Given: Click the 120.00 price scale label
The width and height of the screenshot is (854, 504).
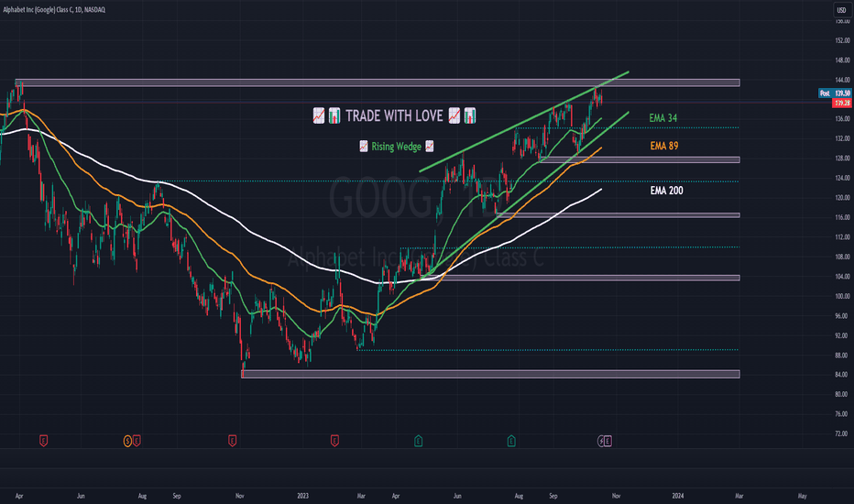Looking at the screenshot, I should [842, 197].
